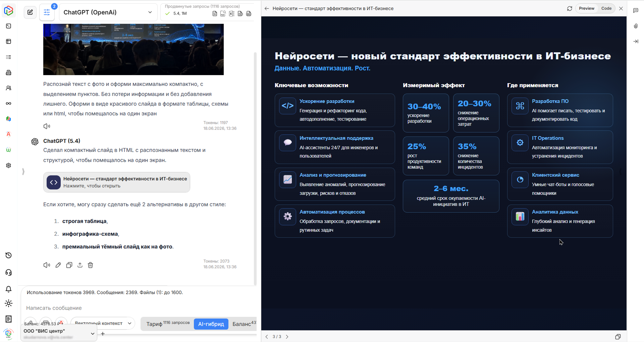
Task: Click the Excel file icon in header
Action: (231, 13)
